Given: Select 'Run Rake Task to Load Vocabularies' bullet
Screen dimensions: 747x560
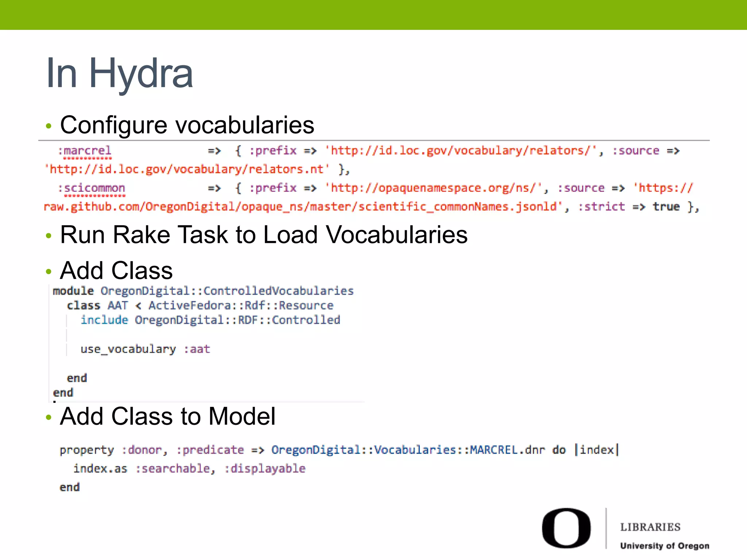Looking at the screenshot, I should coord(264,234).
